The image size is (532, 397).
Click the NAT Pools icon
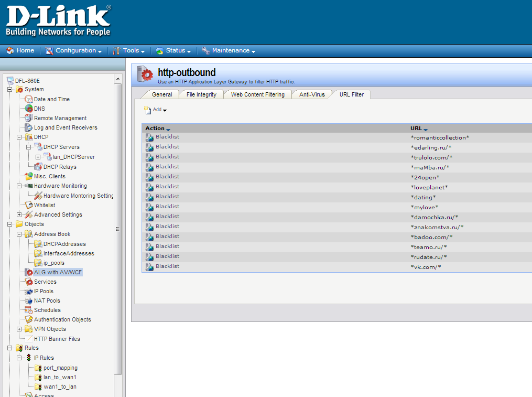click(29, 301)
